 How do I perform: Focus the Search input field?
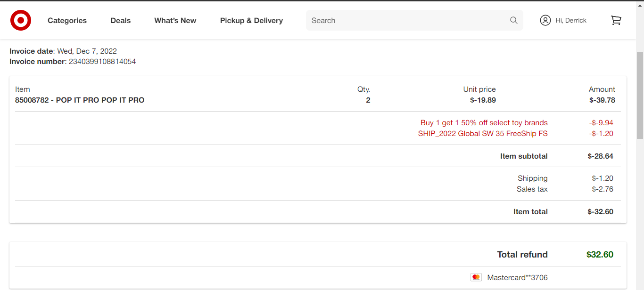click(408, 20)
